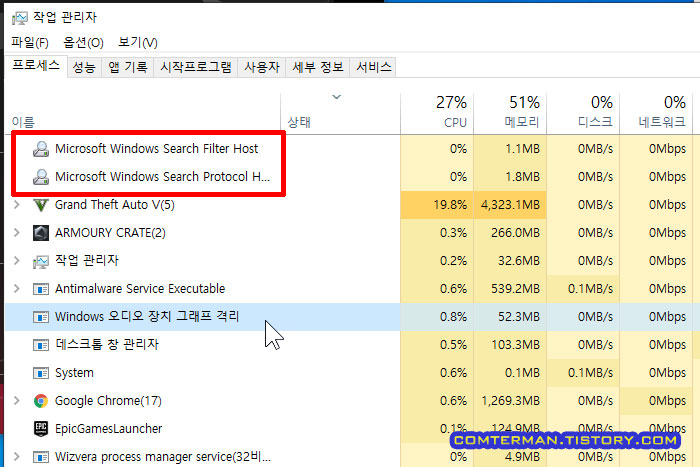Select the Windows 오디오 장치 그래프 격리 row
Viewport: 700px width, 467px height.
pos(350,317)
